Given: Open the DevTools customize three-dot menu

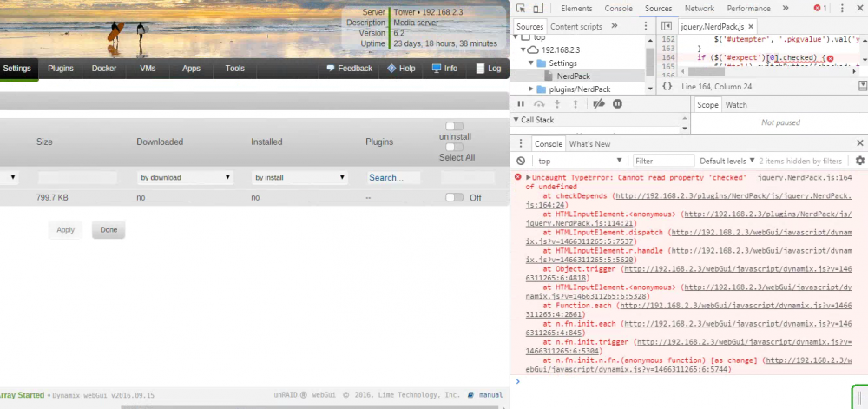Looking at the screenshot, I should tap(843, 9).
